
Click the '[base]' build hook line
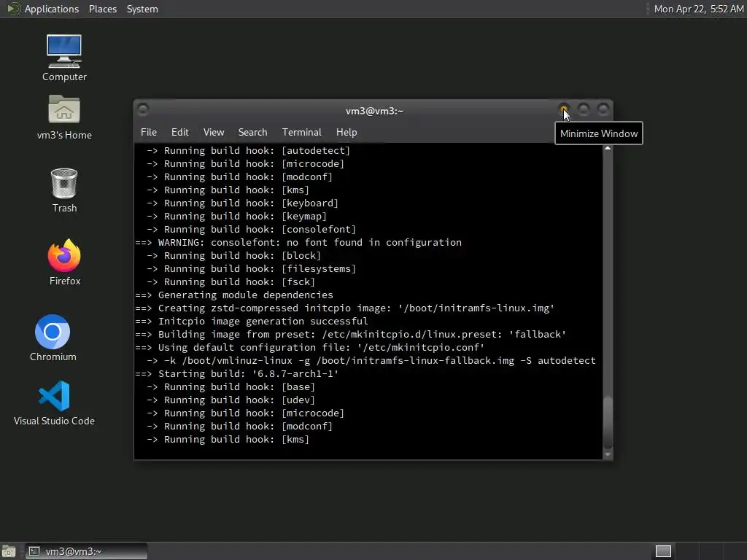[x=231, y=386]
